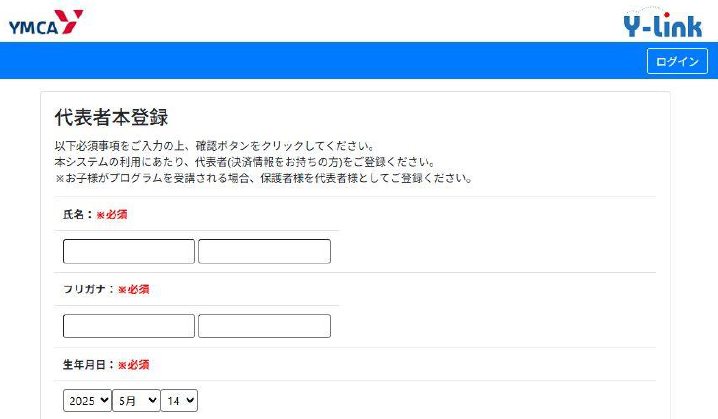
Task: Click the red ※必須 marker beside 氏名
Action: 112,215
